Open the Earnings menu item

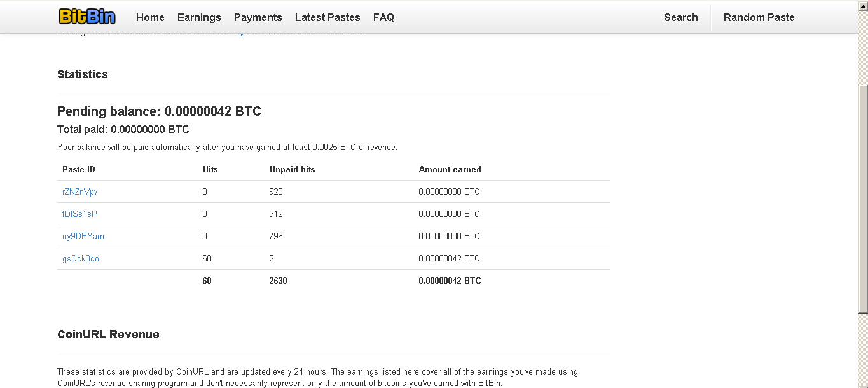[199, 18]
